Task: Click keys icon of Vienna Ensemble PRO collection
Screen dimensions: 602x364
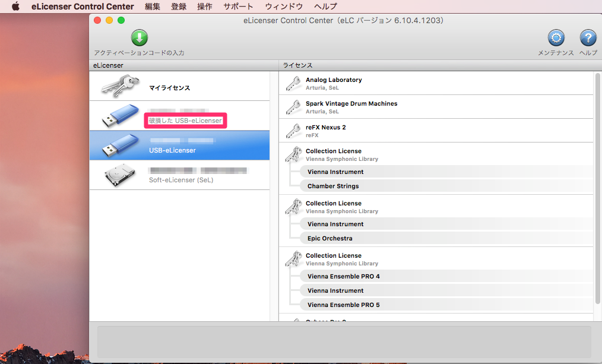Action: pos(294,259)
